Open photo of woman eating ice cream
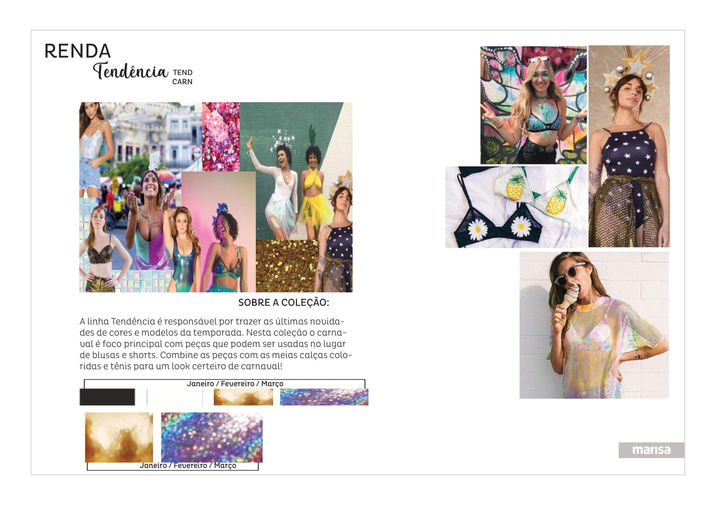This screenshot has height=505, width=715. pyautogui.click(x=594, y=325)
